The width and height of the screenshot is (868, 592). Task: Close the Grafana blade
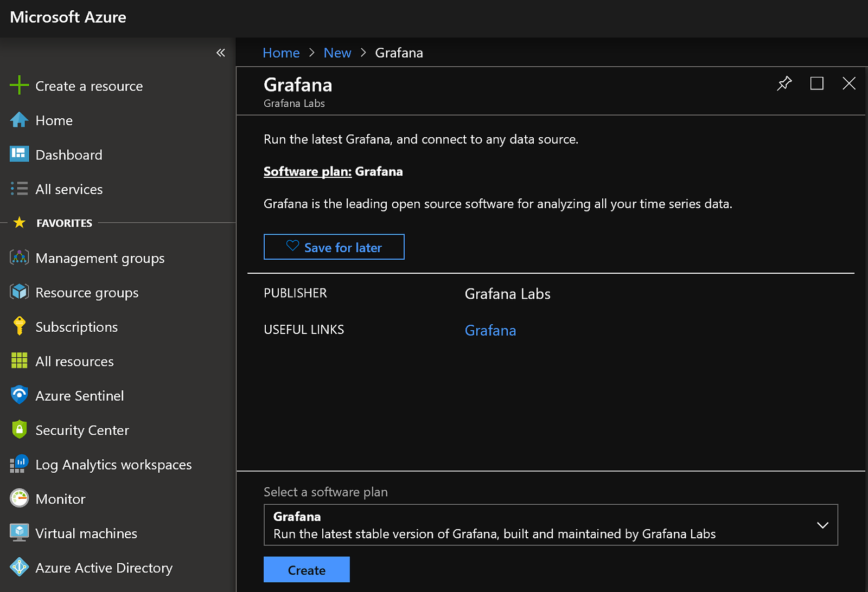click(848, 83)
